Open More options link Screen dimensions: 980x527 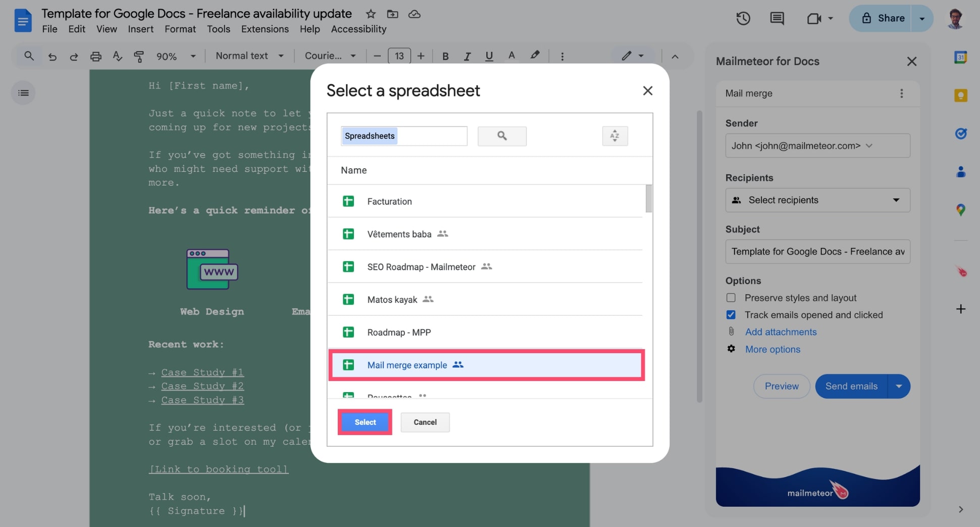click(772, 349)
